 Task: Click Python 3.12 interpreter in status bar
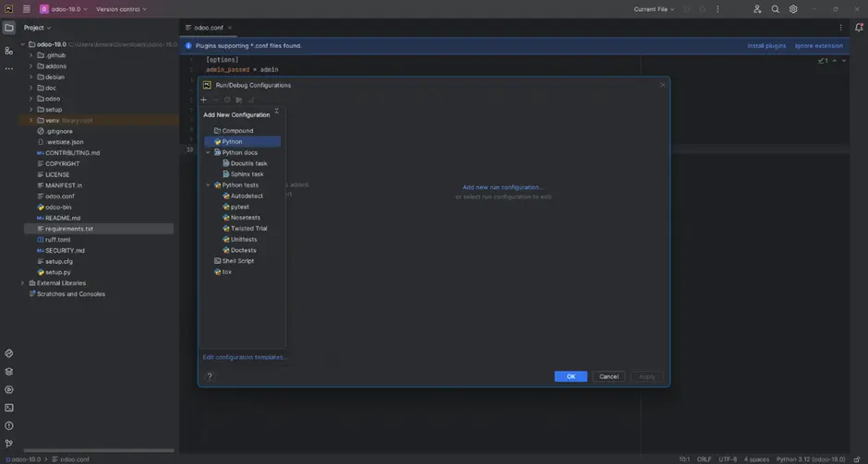tap(811, 459)
